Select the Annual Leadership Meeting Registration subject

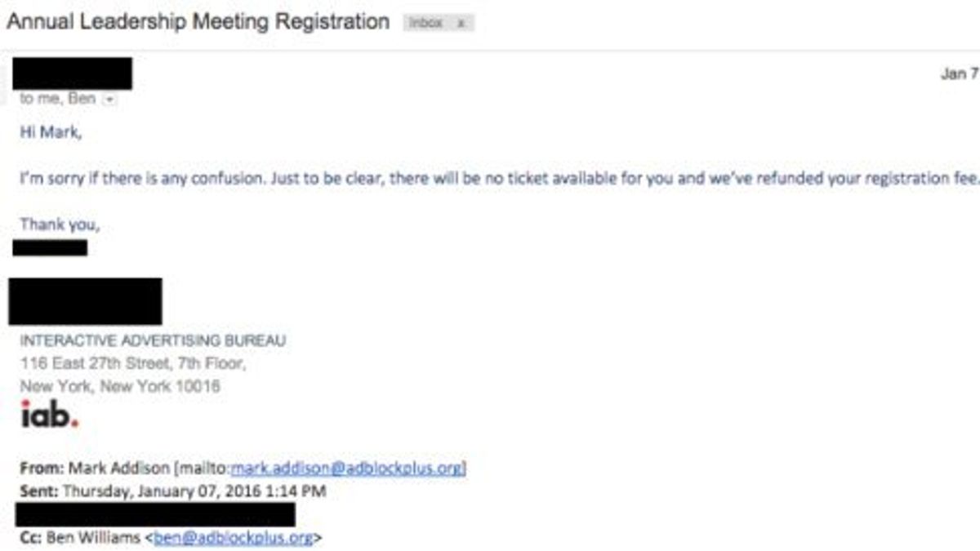(198, 22)
